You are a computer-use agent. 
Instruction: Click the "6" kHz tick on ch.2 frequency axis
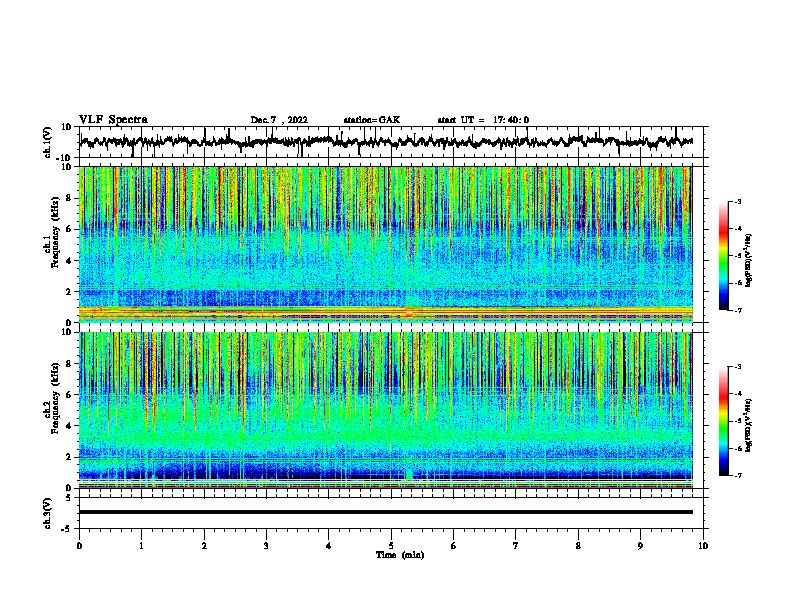click(x=69, y=395)
